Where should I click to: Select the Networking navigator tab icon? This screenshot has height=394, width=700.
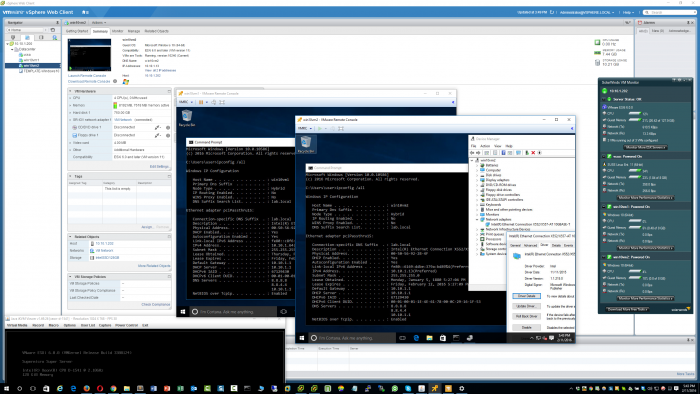(54, 37)
